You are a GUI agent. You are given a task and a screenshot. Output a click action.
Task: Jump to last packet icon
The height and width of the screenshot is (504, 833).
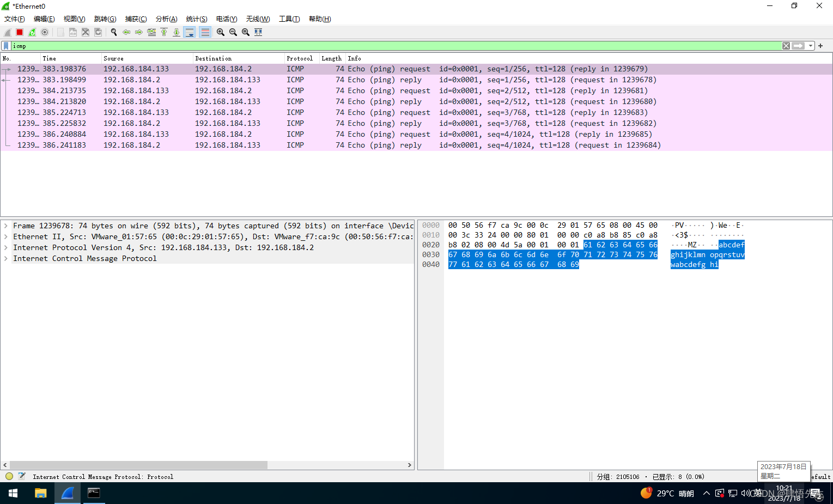[x=177, y=32]
